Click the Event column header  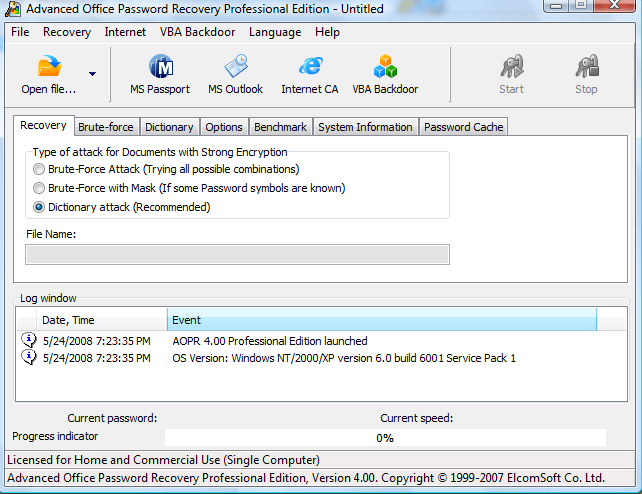point(382,320)
